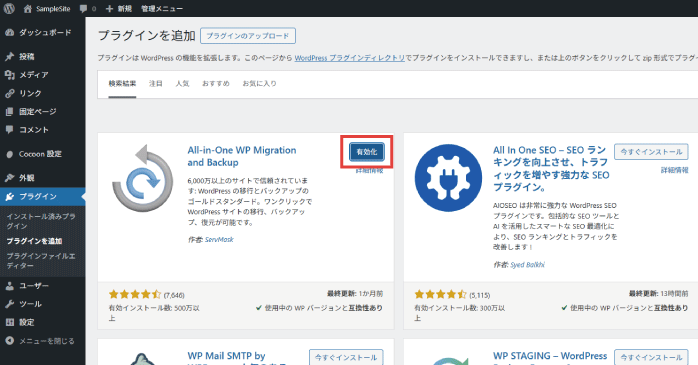Click All In One SEO gear icon
Viewport: 698px width, 365px height.
[448, 178]
